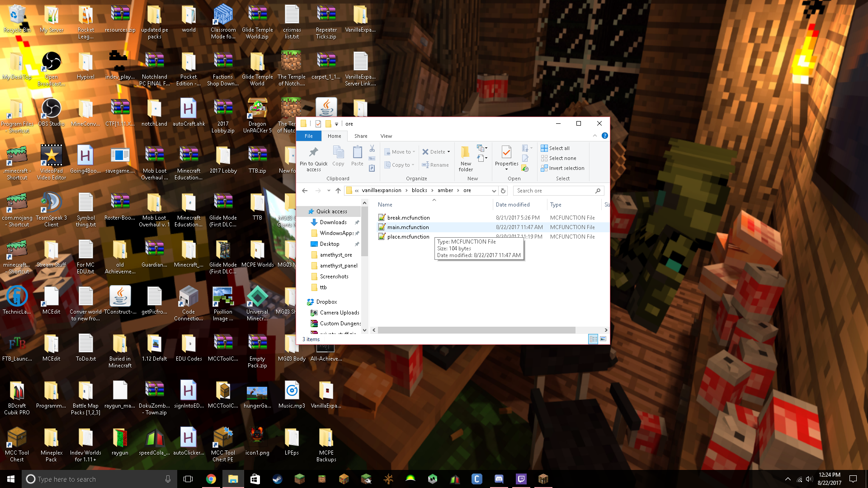Expand the address bar history dropdown
868x488 pixels.
click(494, 191)
